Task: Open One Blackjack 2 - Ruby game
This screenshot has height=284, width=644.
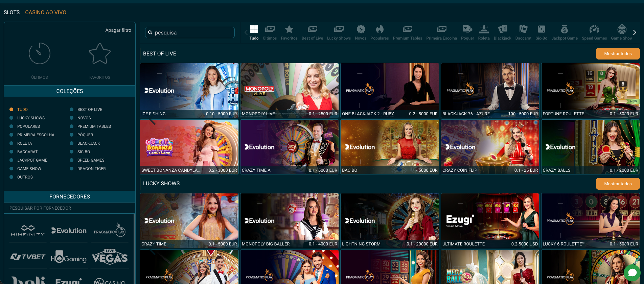Action: pyautogui.click(x=390, y=90)
